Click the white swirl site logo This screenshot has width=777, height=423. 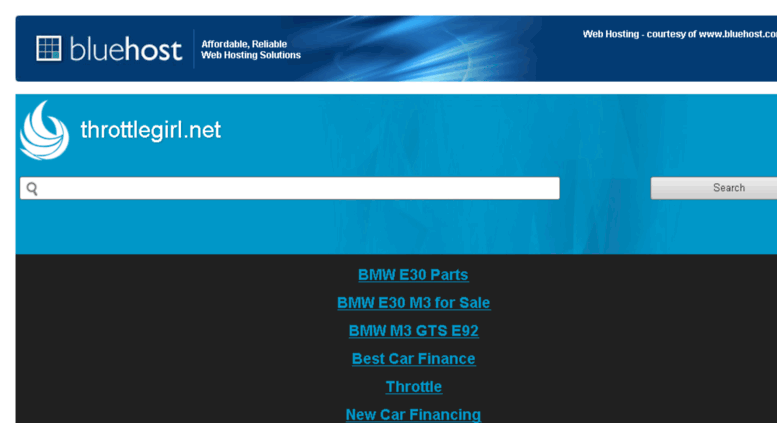pos(44,130)
